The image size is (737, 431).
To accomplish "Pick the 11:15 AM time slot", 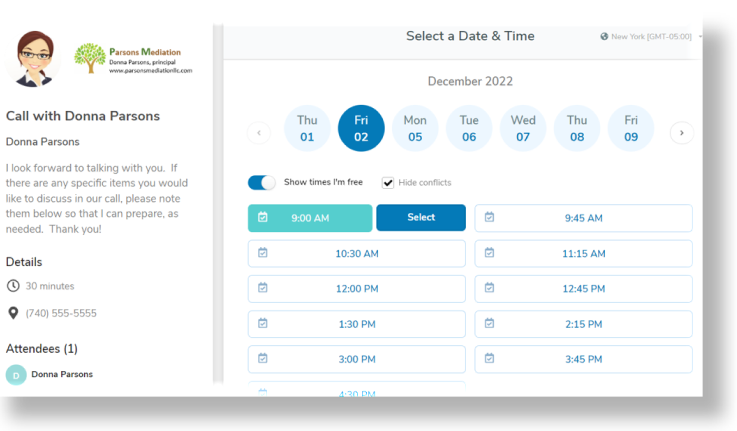I will click(x=583, y=254).
